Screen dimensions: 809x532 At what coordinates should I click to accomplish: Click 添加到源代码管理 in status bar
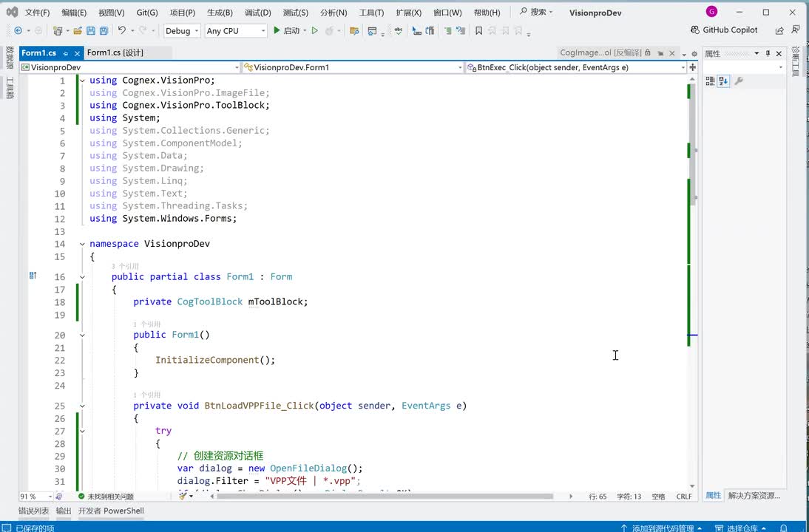[x=661, y=528]
